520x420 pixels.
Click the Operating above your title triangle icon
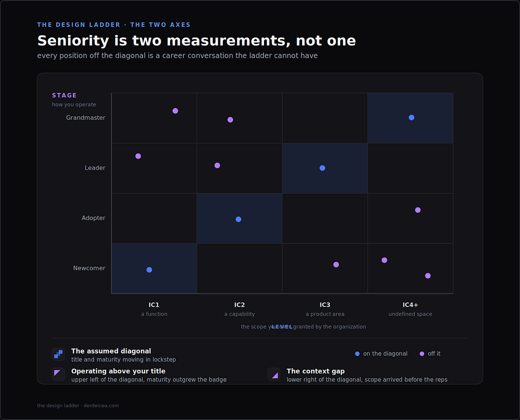(58, 374)
